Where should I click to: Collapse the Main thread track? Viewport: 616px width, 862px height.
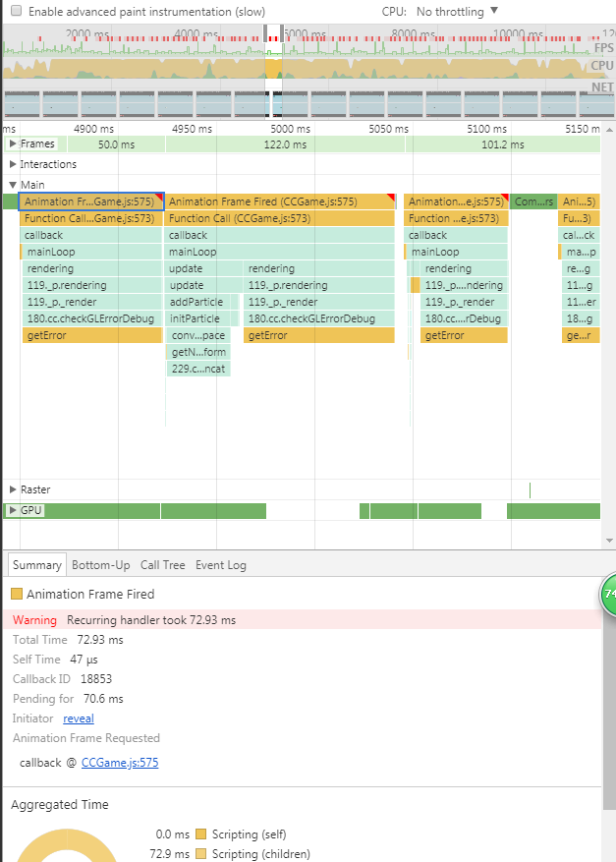tap(13, 185)
